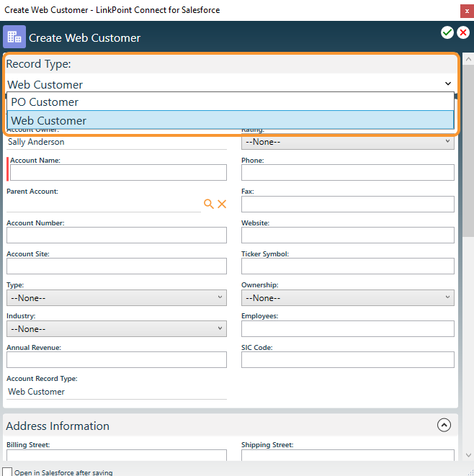
Task: Click the vertical scrollbar thumb
Action: 468,151
